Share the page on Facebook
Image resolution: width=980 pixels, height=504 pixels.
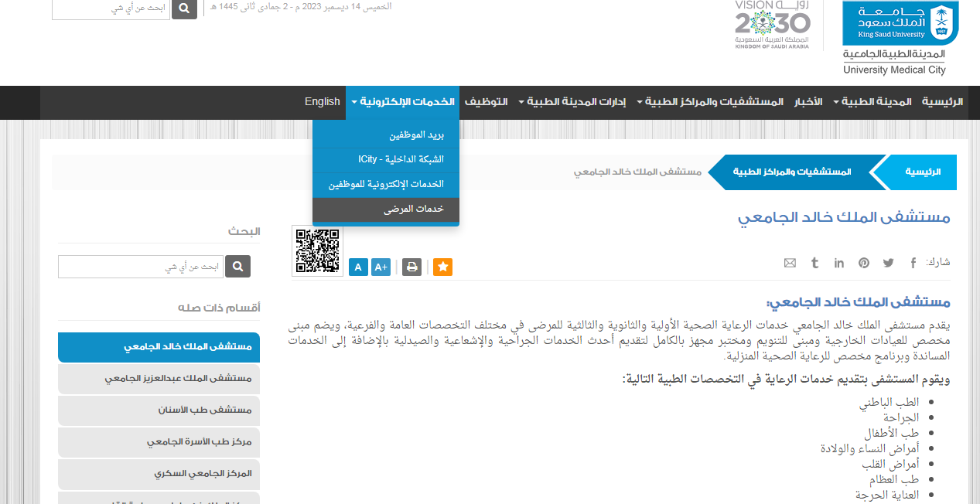913,263
